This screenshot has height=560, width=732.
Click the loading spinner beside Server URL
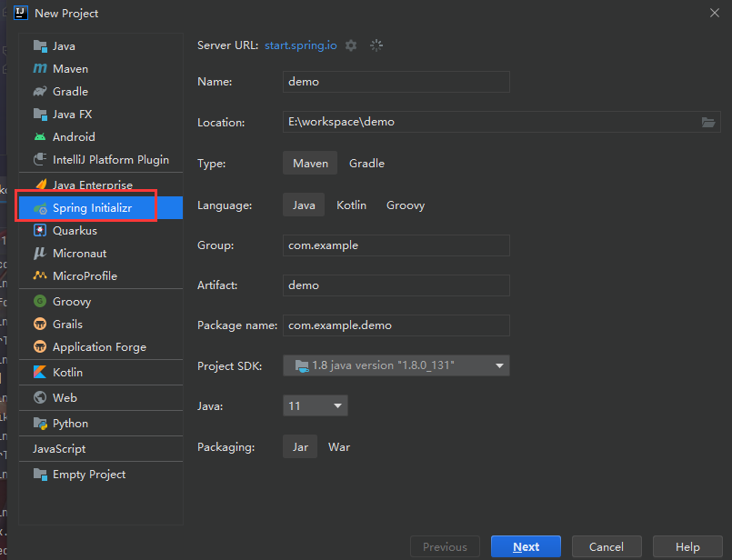(x=376, y=45)
